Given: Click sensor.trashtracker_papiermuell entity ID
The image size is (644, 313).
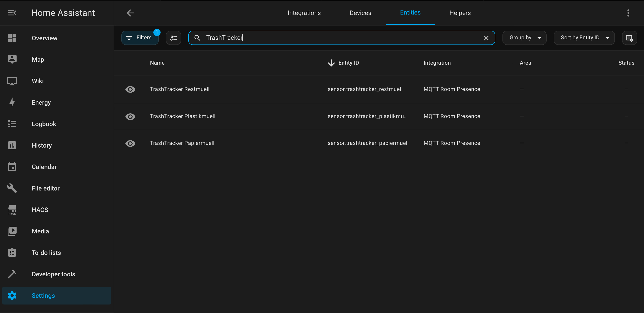Looking at the screenshot, I should click(x=368, y=143).
